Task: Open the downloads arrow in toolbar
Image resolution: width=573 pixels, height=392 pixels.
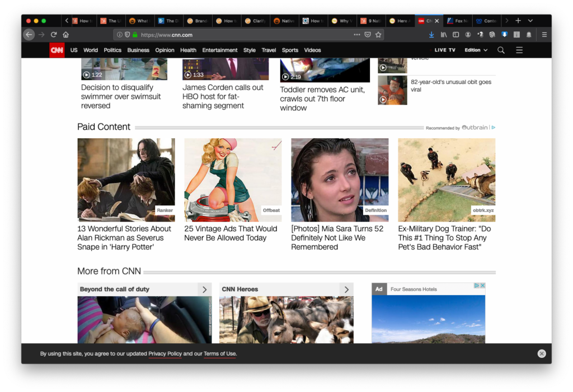Action: pos(431,35)
